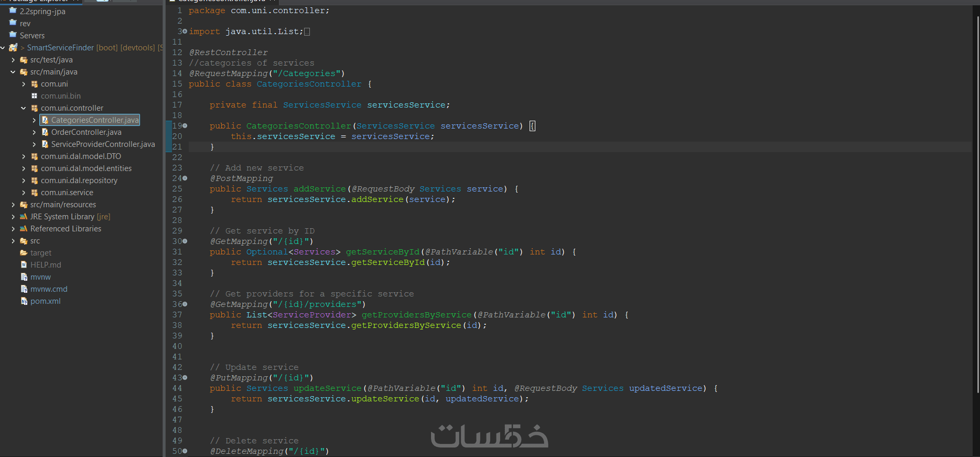Screen dimensions: 980x457
Task: Click the "// Delete service" comment
Action: coord(254,441)
